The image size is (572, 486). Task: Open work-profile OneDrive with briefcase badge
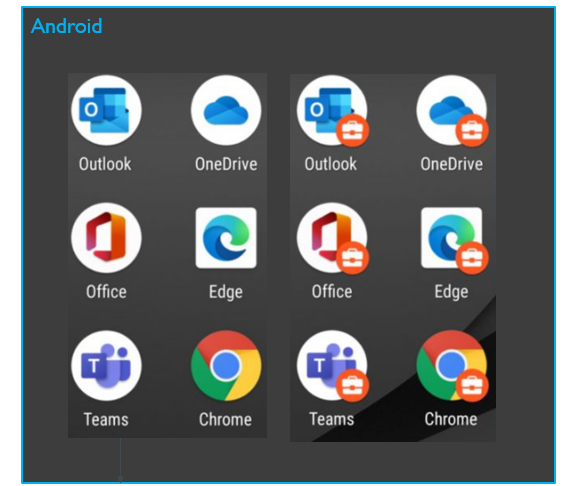coord(452,110)
